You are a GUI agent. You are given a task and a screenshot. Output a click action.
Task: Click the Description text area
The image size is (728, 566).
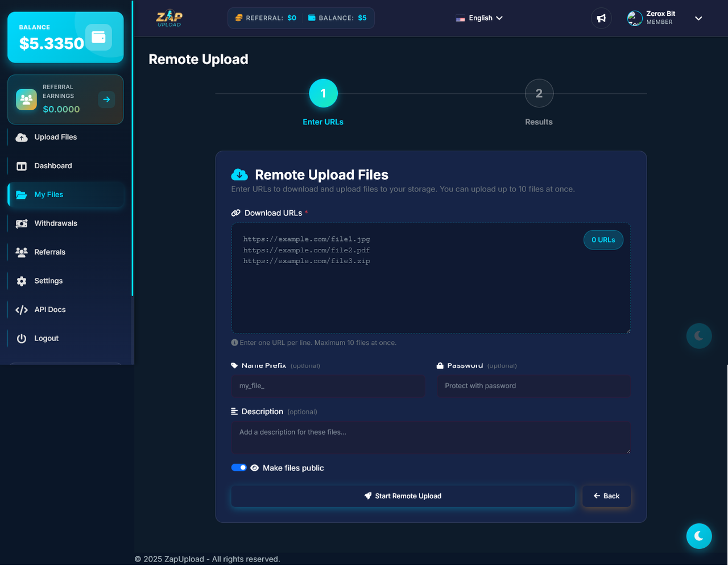(x=431, y=438)
